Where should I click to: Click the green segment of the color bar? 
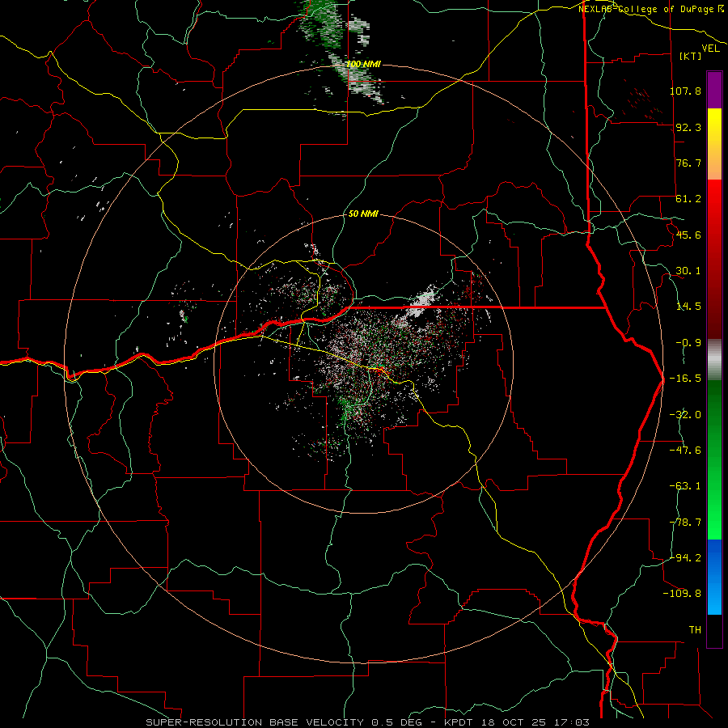(x=714, y=459)
